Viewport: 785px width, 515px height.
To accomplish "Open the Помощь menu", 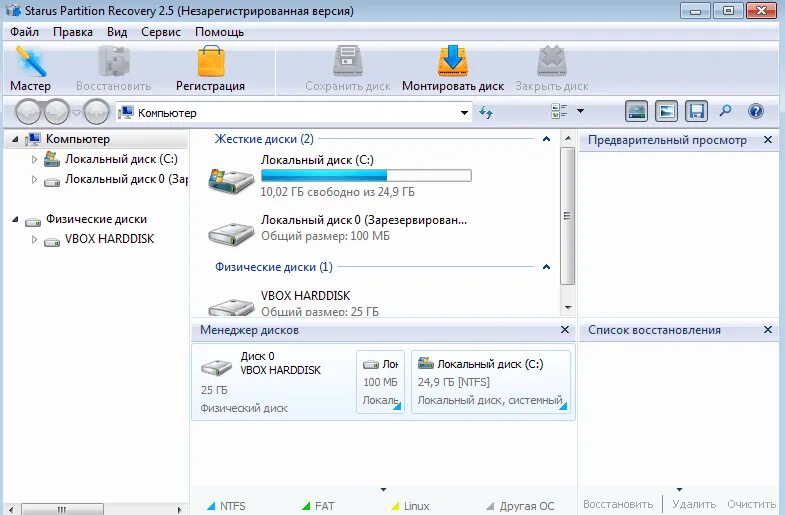I will pyautogui.click(x=219, y=32).
